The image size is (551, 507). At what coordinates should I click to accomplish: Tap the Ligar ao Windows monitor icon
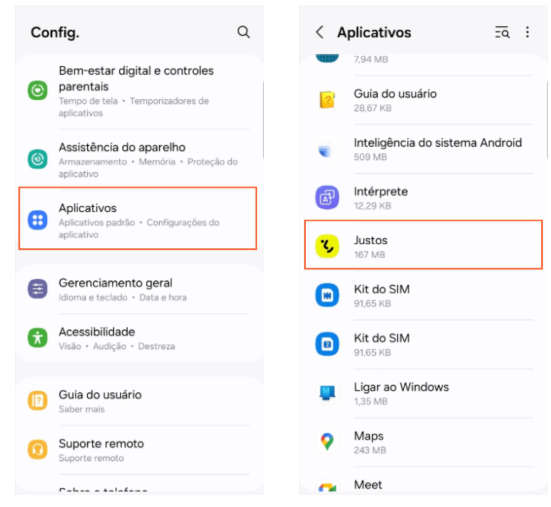(x=327, y=393)
